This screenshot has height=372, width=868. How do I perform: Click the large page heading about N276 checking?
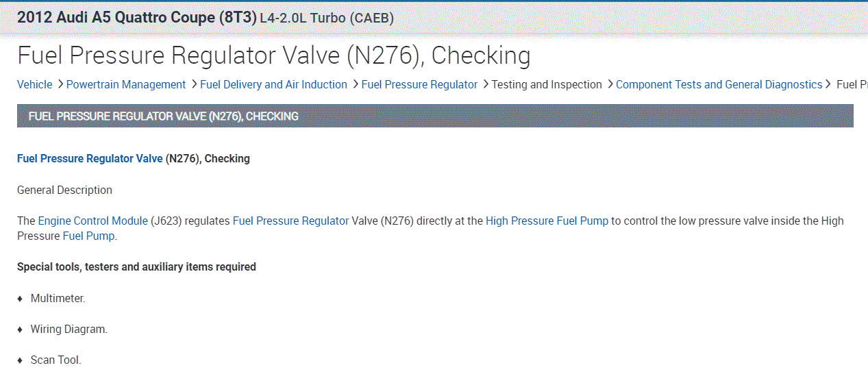tap(273, 55)
